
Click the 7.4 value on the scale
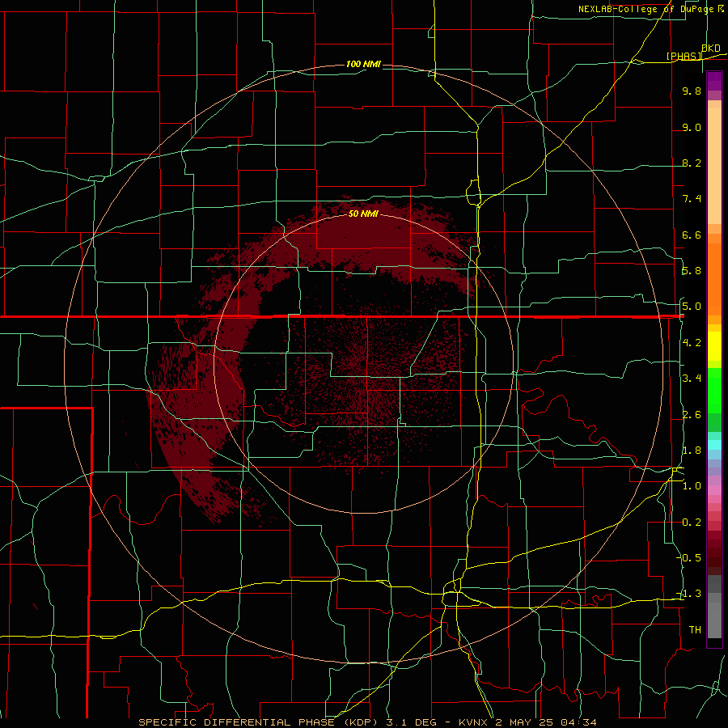coord(692,199)
